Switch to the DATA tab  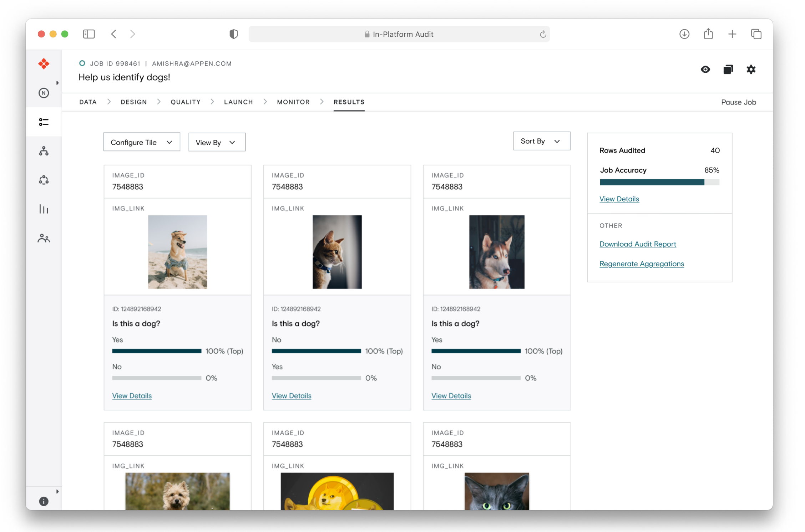88,102
